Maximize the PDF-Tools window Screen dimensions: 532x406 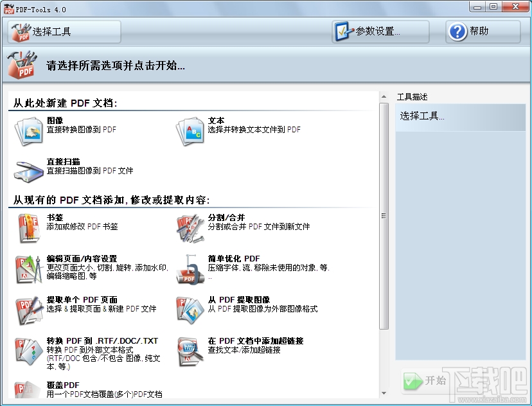point(493,7)
